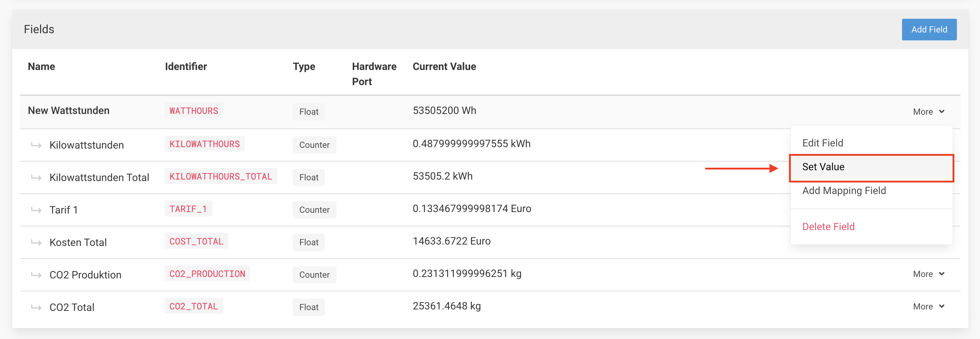Viewport: 980px width, 339px height.
Task: Choose Edit Field from the menu
Action: (x=823, y=143)
